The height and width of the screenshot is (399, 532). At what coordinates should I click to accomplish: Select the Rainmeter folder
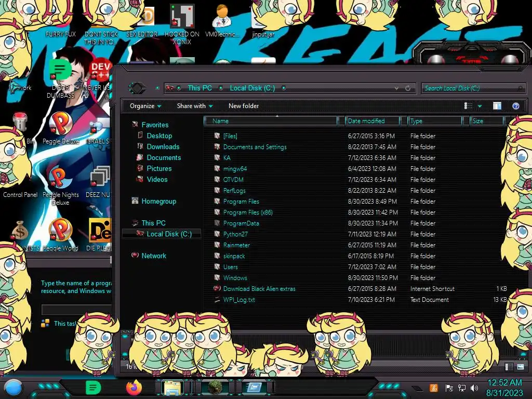pyautogui.click(x=236, y=245)
